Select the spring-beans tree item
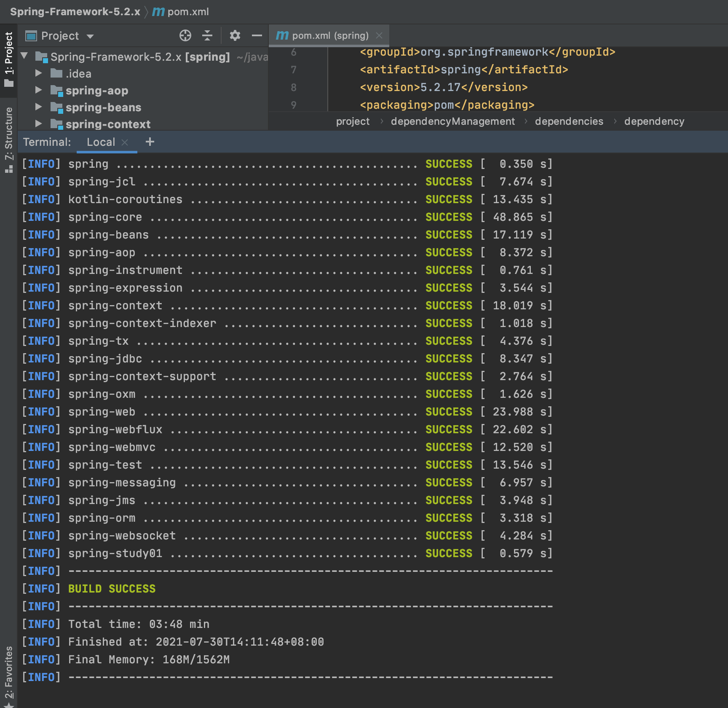Viewport: 728px width, 708px height. pos(104,107)
